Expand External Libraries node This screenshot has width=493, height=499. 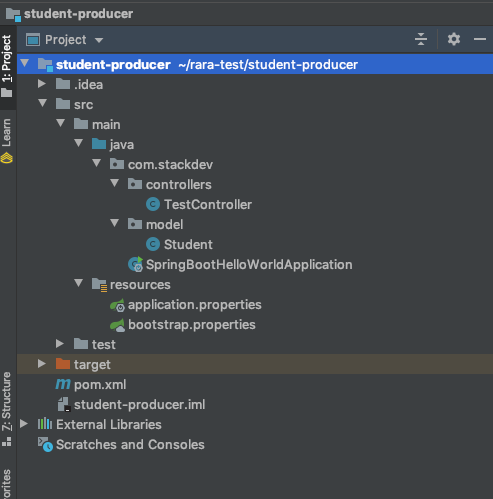point(24,424)
